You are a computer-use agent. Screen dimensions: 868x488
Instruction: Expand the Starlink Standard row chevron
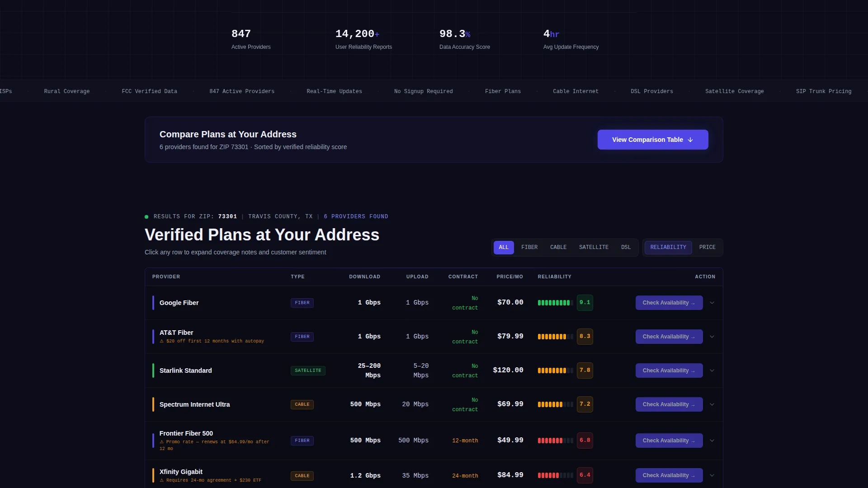point(712,371)
